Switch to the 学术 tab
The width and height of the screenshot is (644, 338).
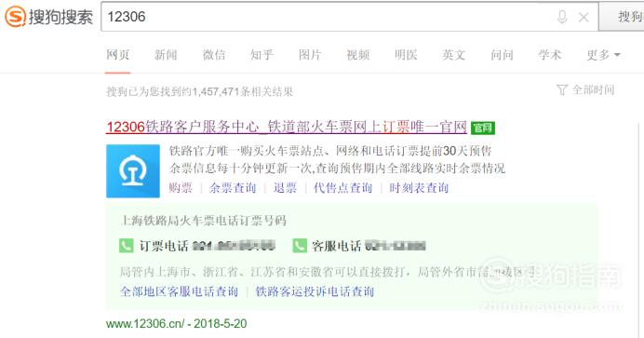[550, 55]
